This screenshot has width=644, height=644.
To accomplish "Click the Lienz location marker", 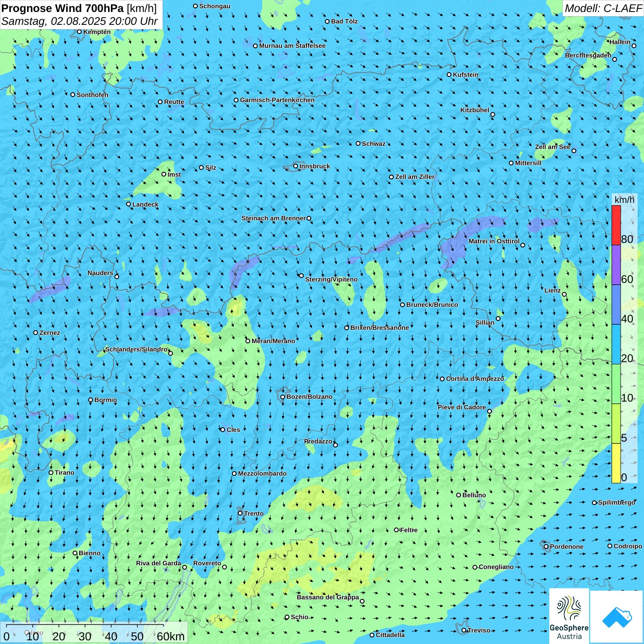I will (564, 294).
